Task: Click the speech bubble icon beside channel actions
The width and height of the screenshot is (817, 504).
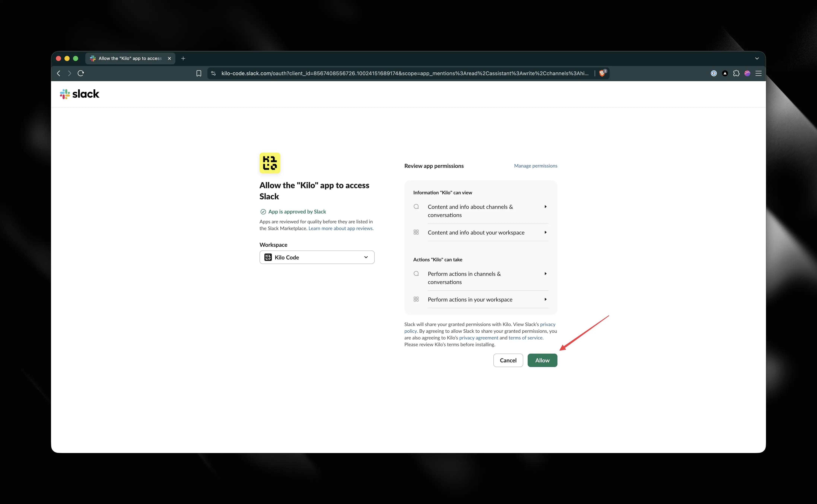Action: pos(416,274)
